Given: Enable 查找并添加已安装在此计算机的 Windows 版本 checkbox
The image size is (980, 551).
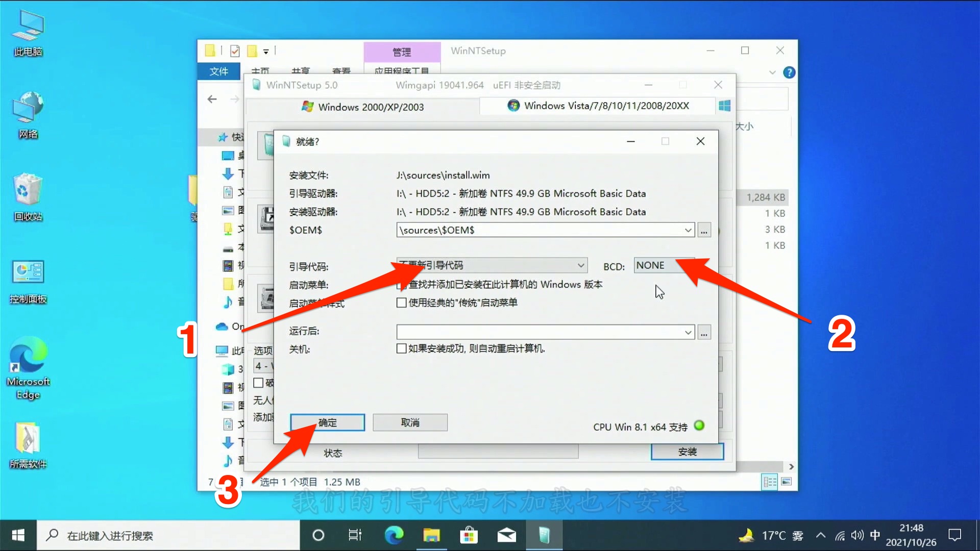Looking at the screenshot, I should point(402,285).
